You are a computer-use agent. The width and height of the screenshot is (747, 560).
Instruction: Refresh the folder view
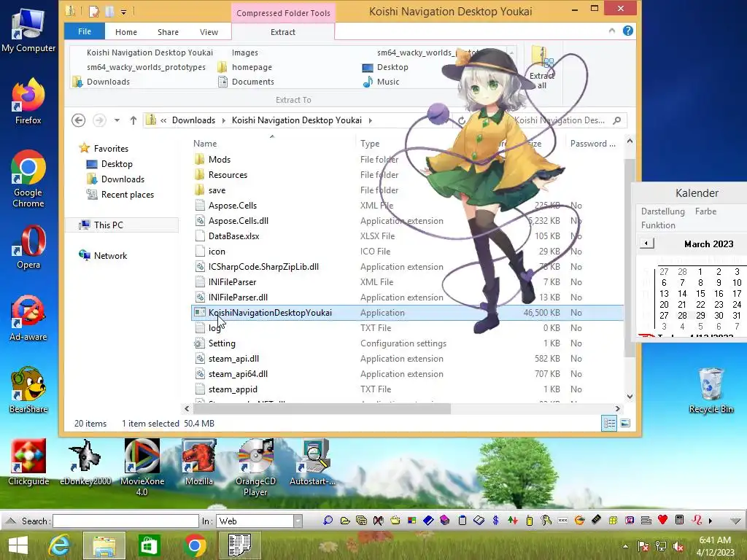pos(461,120)
